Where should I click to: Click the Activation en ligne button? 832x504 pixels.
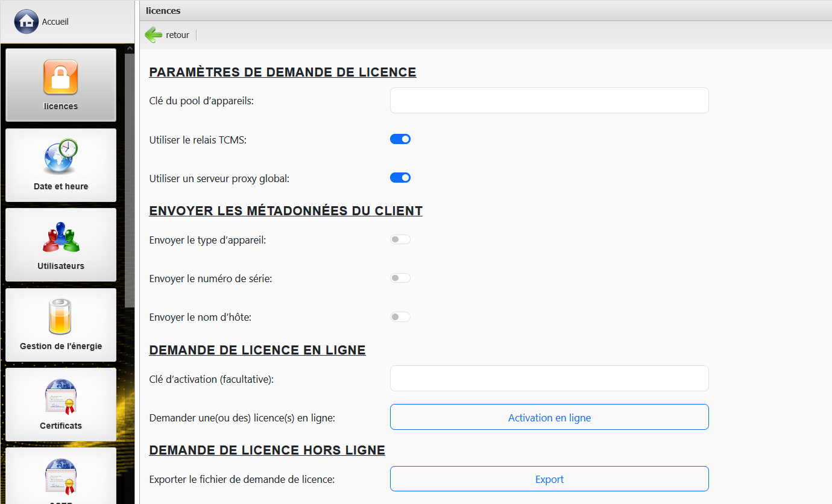(549, 417)
